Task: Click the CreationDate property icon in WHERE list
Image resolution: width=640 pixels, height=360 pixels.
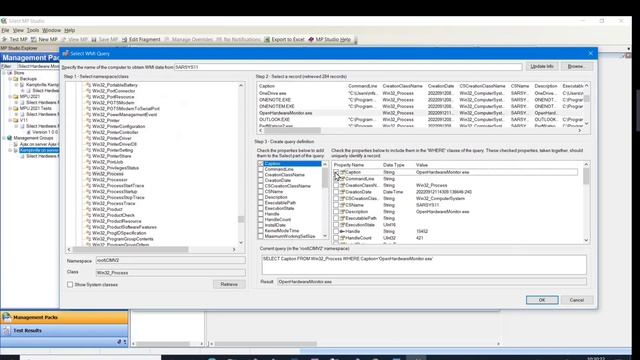Action: click(343, 192)
